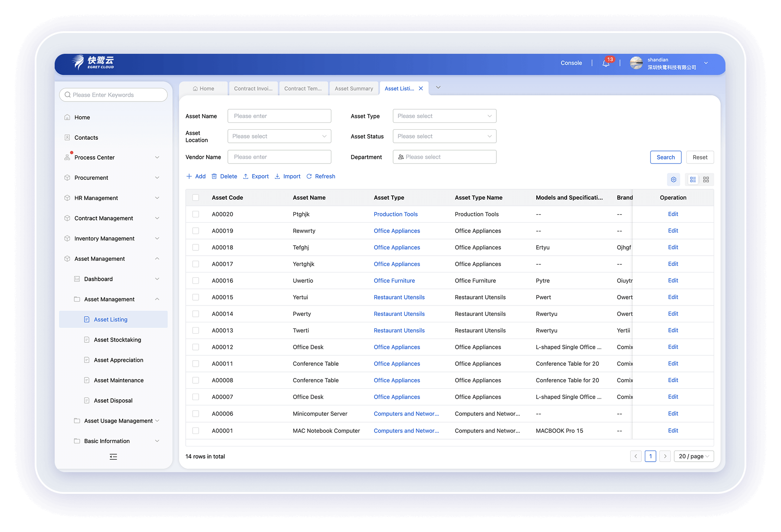This screenshot has height=532, width=781.
Task: Select the checkbox for asset A00012
Action: (x=196, y=347)
